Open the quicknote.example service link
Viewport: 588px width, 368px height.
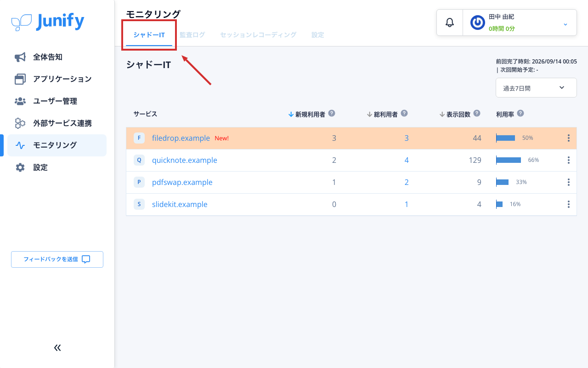click(185, 160)
